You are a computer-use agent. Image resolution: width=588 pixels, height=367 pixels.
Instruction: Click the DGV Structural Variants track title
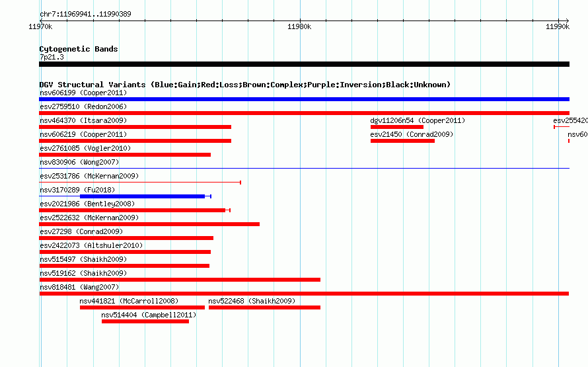(245, 85)
